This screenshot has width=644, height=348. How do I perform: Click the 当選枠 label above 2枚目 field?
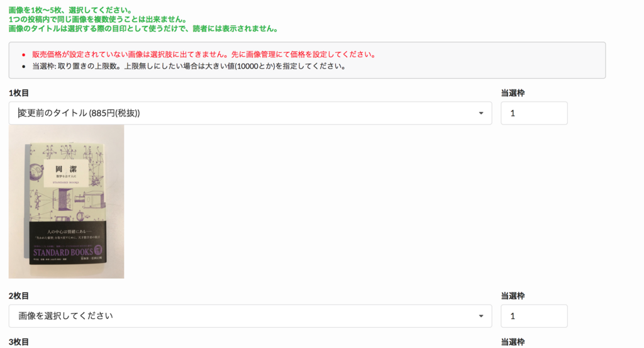(513, 296)
